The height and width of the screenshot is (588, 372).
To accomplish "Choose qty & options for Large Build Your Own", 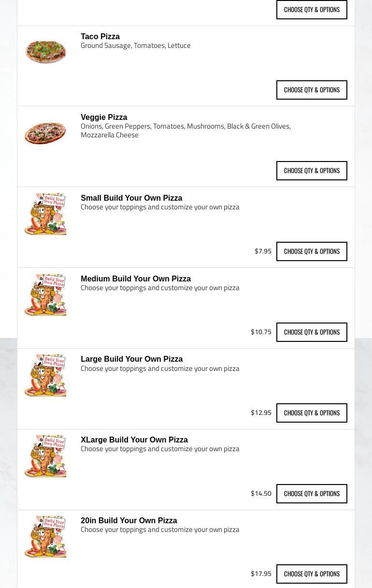I will (312, 413).
